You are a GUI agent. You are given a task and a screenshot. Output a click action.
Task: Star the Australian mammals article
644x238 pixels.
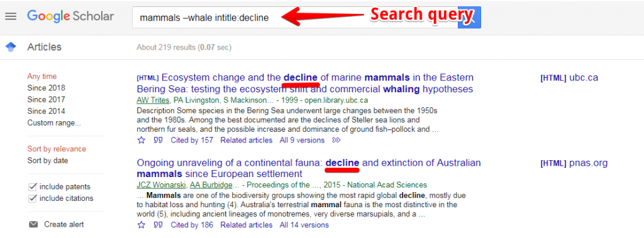142,225
